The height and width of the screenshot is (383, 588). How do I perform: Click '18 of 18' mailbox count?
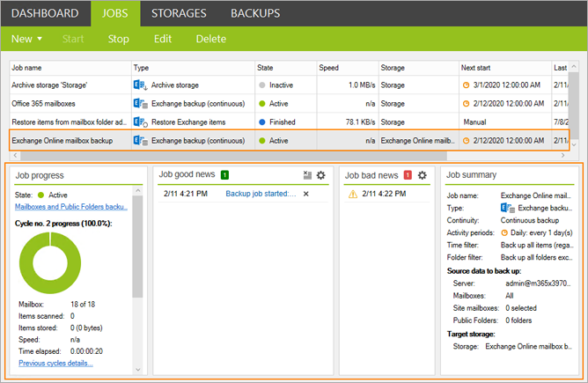[83, 305]
